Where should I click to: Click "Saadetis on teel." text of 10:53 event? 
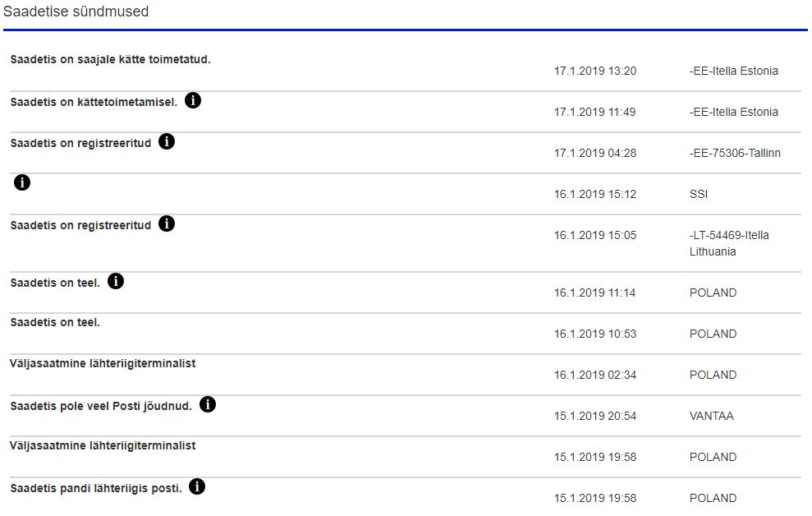(55, 323)
